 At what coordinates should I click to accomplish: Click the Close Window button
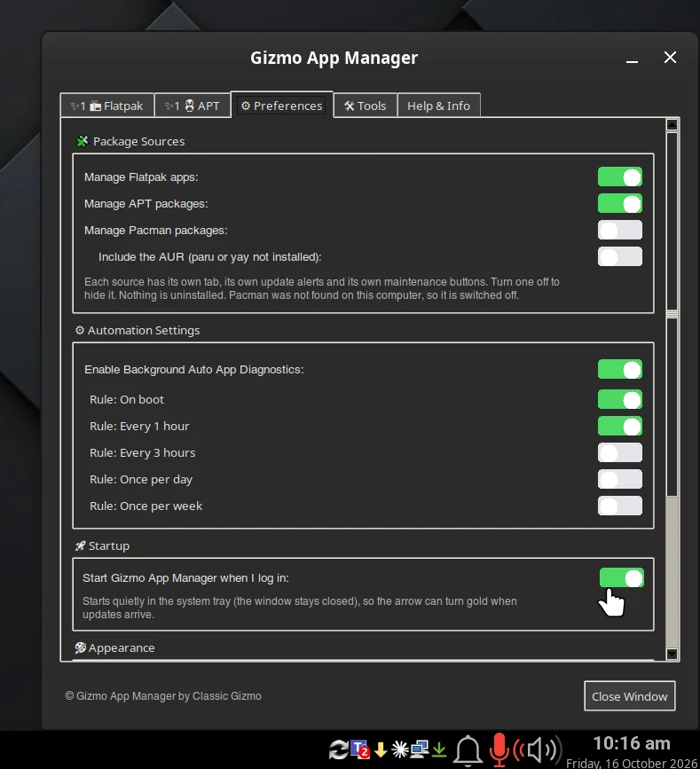click(x=629, y=696)
